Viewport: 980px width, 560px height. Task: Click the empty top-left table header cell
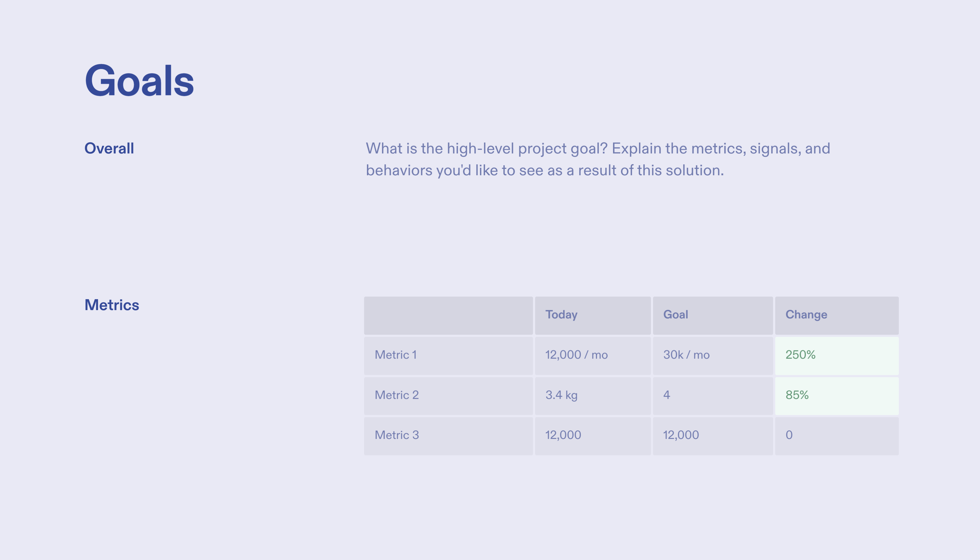pos(448,315)
